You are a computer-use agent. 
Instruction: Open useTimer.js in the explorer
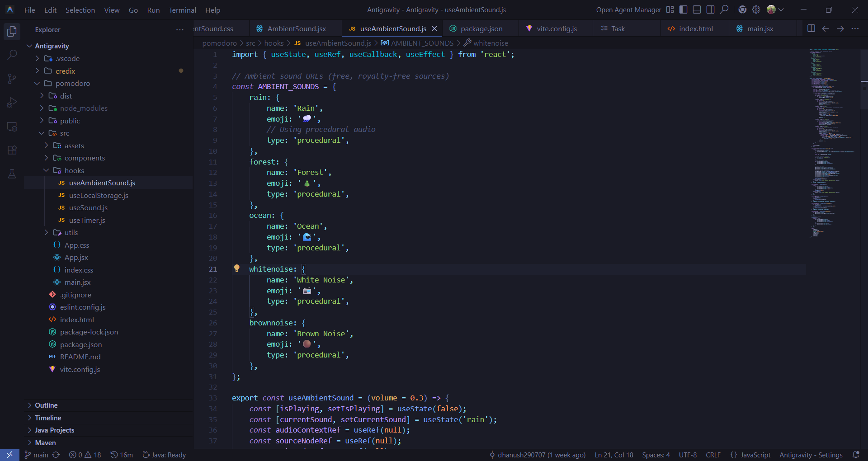tap(87, 220)
